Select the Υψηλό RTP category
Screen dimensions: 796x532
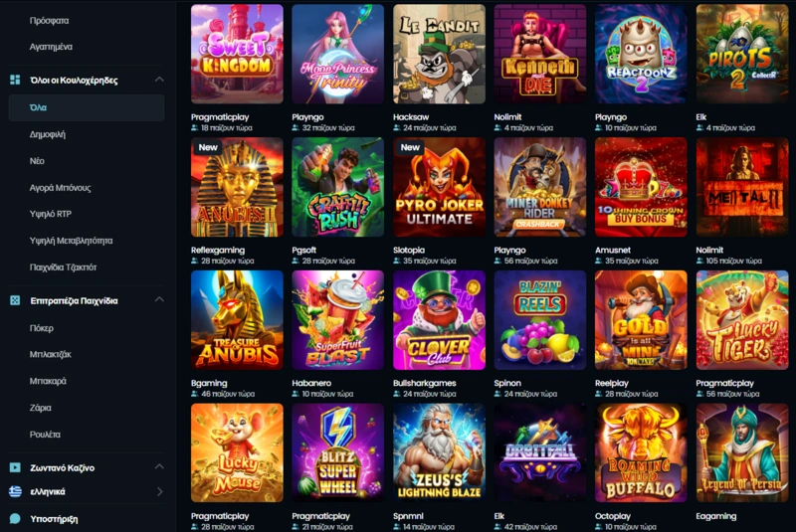click(x=51, y=214)
